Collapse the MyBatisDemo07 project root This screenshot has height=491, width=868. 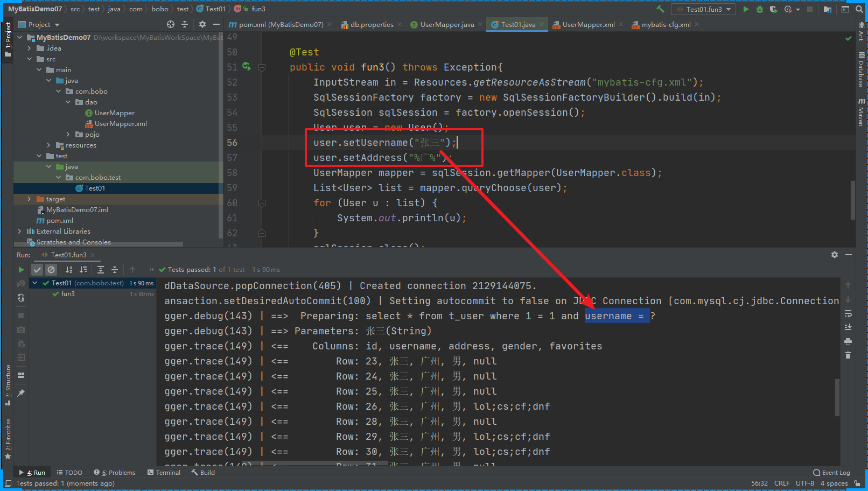(x=20, y=38)
